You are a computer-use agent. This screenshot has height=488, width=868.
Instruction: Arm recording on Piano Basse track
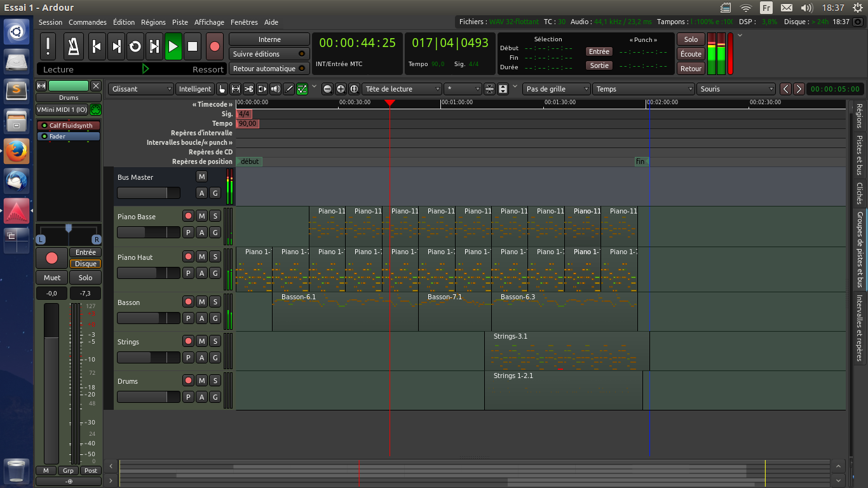(188, 216)
